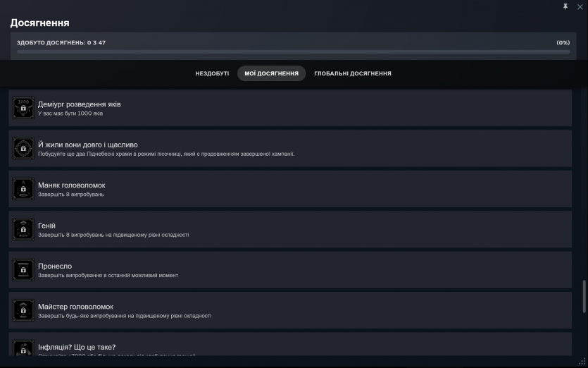Select the Мої досягнення tab
The image size is (588, 368).
[x=271, y=73]
